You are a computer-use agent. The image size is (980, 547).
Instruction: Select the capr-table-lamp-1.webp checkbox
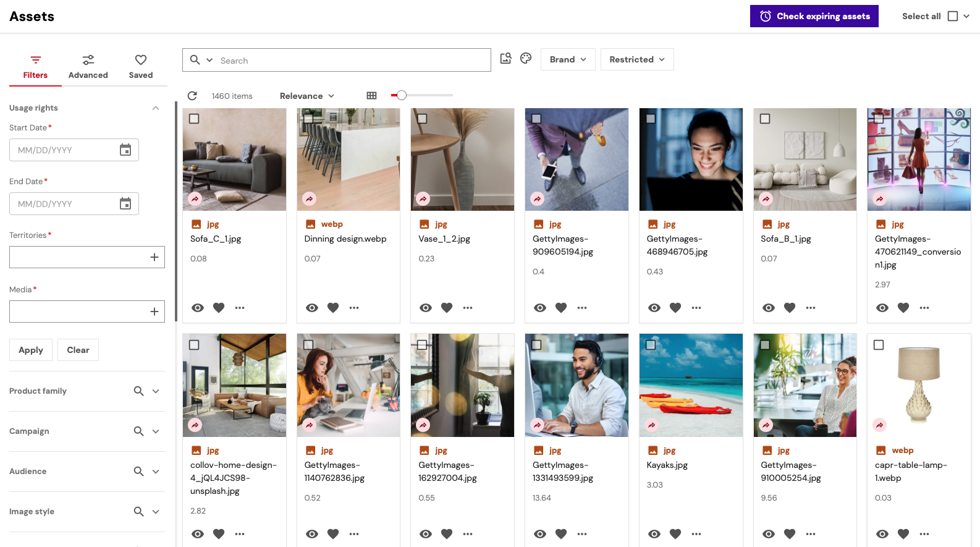pyautogui.click(x=879, y=345)
